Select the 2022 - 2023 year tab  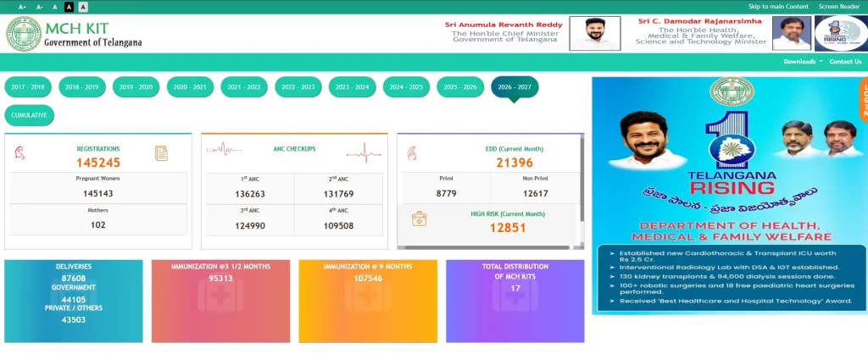click(x=298, y=87)
